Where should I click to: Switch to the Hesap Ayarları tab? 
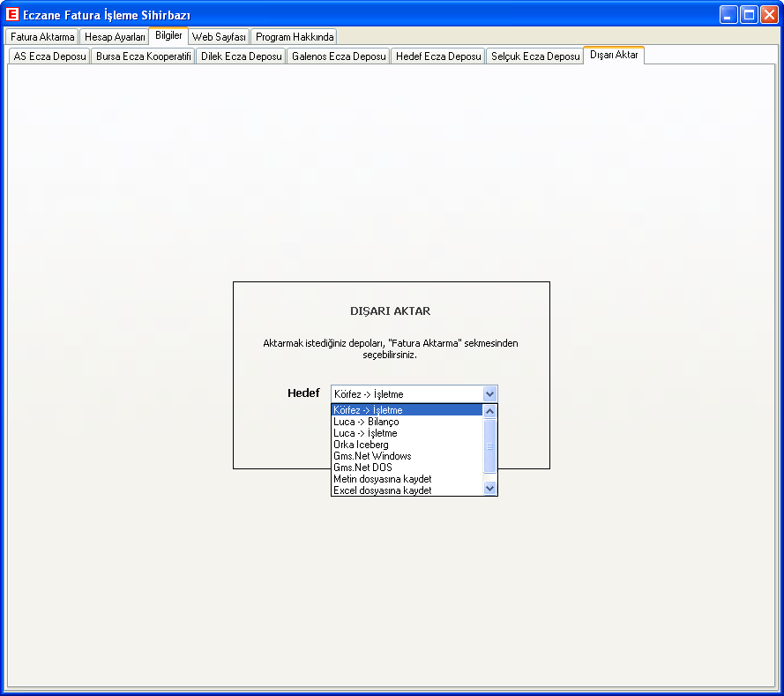click(115, 37)
